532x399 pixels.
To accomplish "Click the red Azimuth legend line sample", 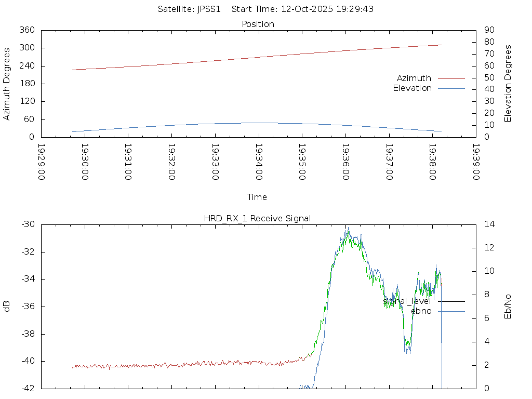I will click(451, 78).
